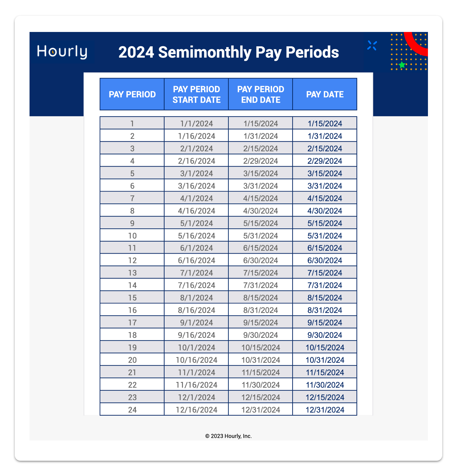Select end date cell 6/30/2024

pos(260,260)
